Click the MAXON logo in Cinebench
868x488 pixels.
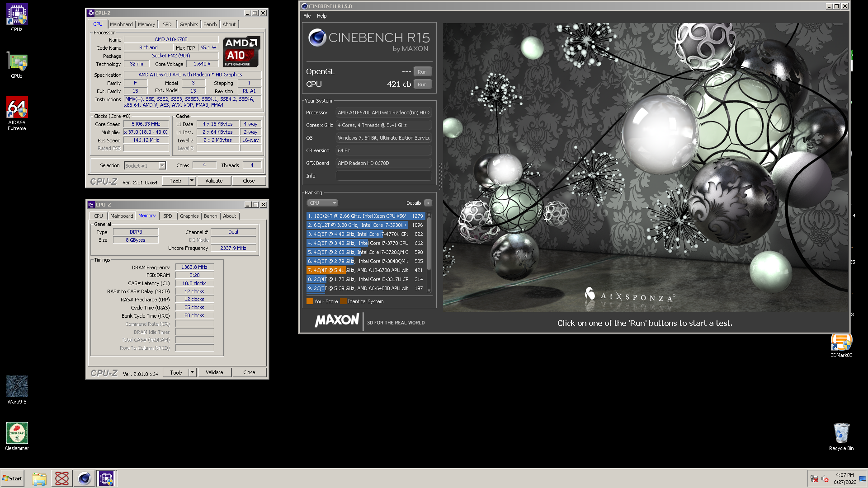point(337,320)
